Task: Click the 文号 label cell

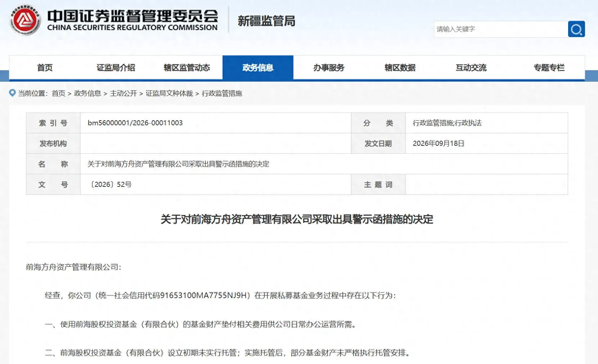Action: (53, 184)
